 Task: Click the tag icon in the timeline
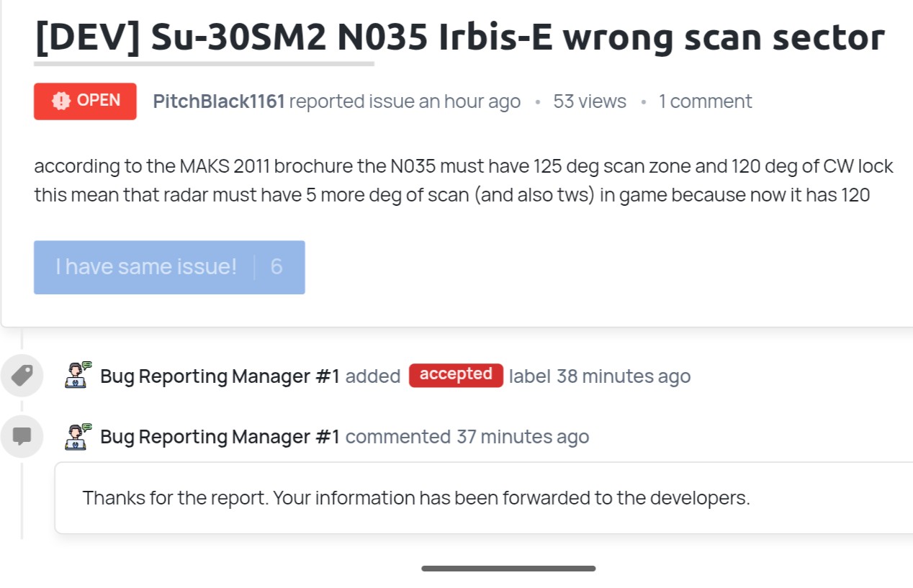pyautogui.click(x=22, y=376)
